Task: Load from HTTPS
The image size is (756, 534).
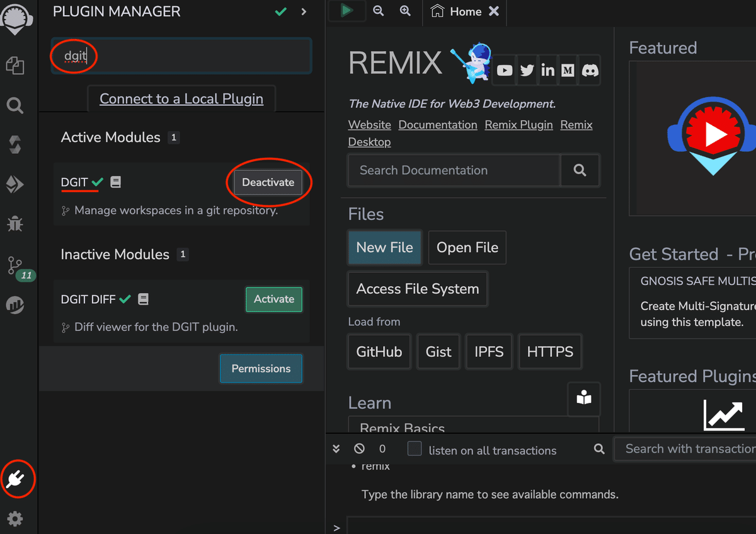Action: 550,352
